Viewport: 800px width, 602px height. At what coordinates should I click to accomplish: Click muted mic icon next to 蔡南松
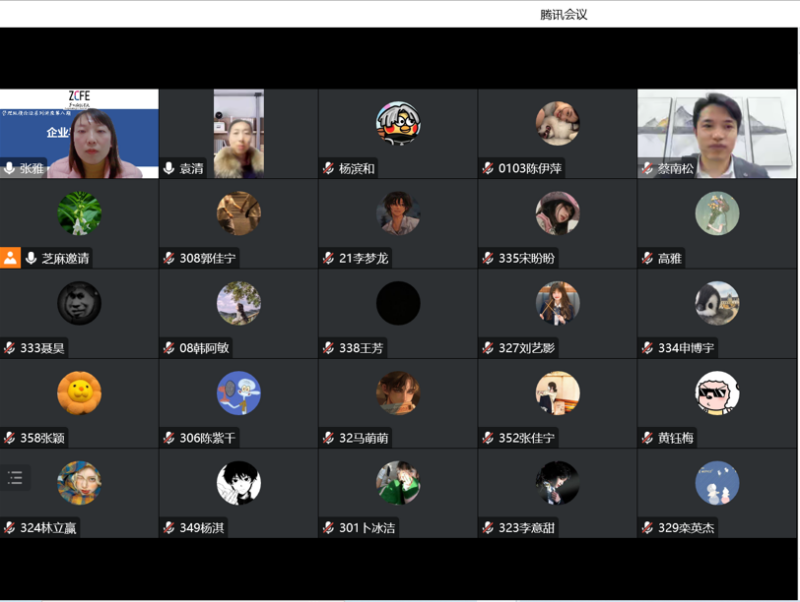(647, 168)
